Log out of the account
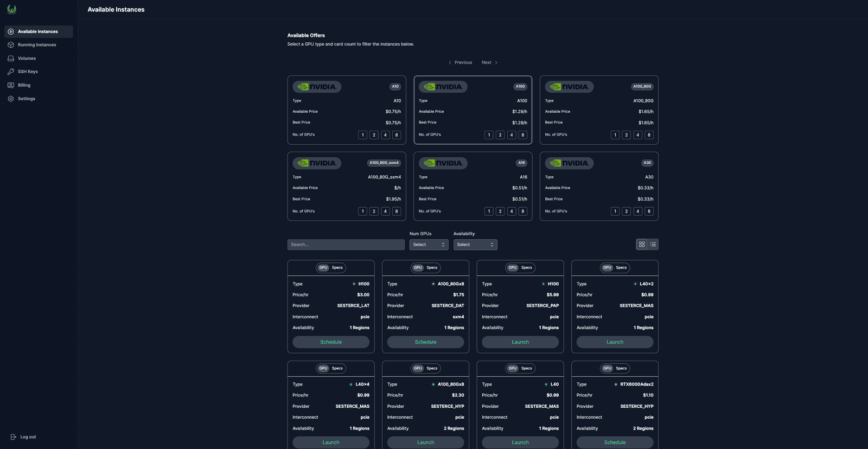868x449 pixels. [x=23, y=437]
